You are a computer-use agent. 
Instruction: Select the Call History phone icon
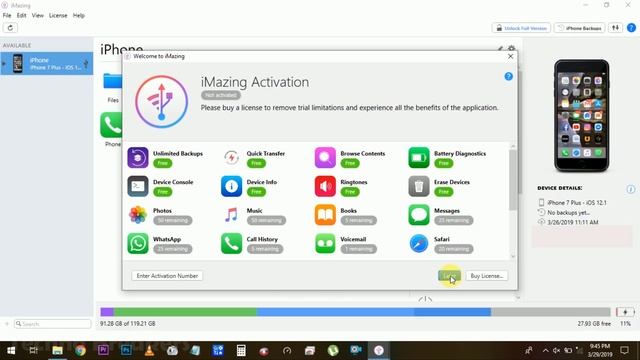[231, 243]
